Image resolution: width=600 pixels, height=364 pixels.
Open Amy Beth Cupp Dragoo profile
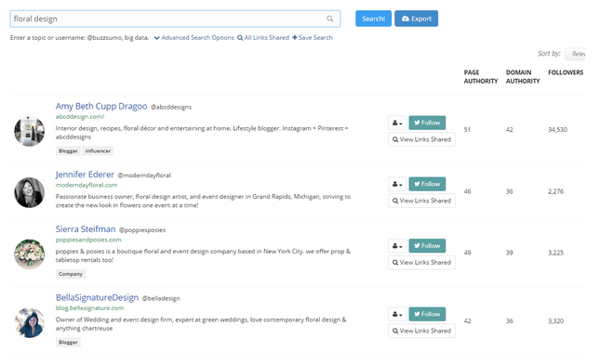tap(101, 106)
